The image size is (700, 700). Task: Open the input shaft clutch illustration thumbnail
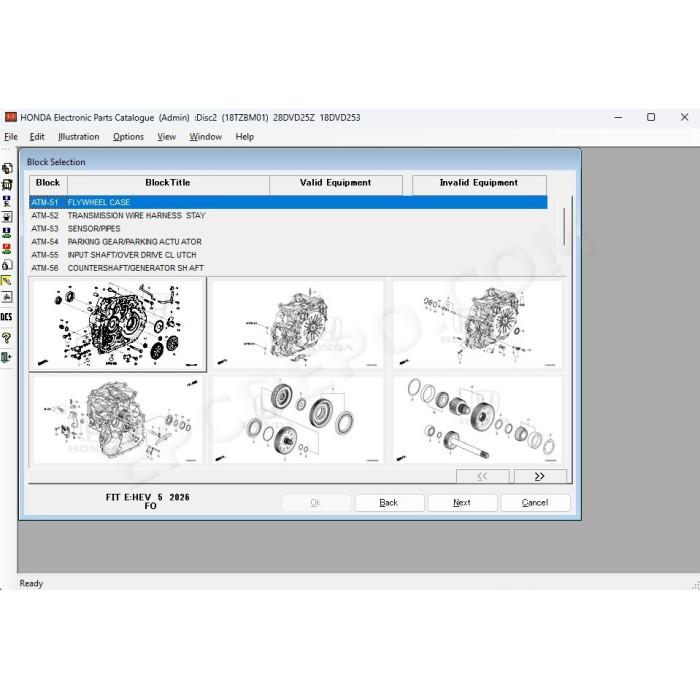(x=297, y=419)
